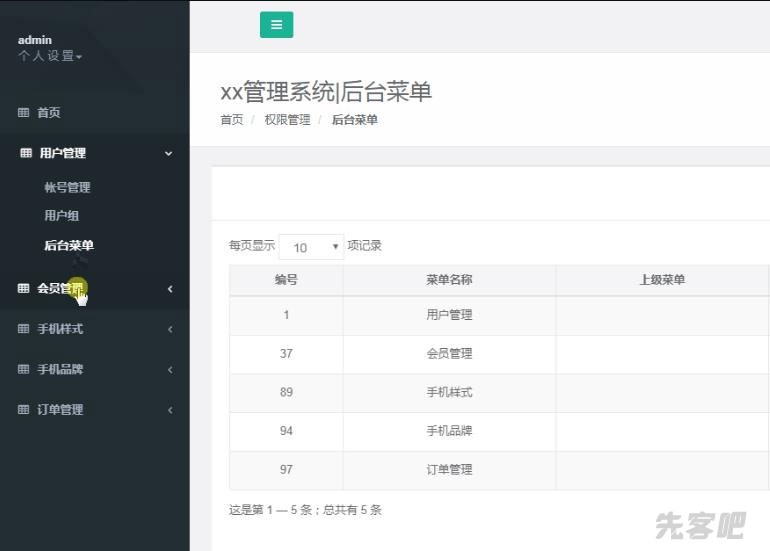Click the 首页 breadcrumb link

[231, 120]
